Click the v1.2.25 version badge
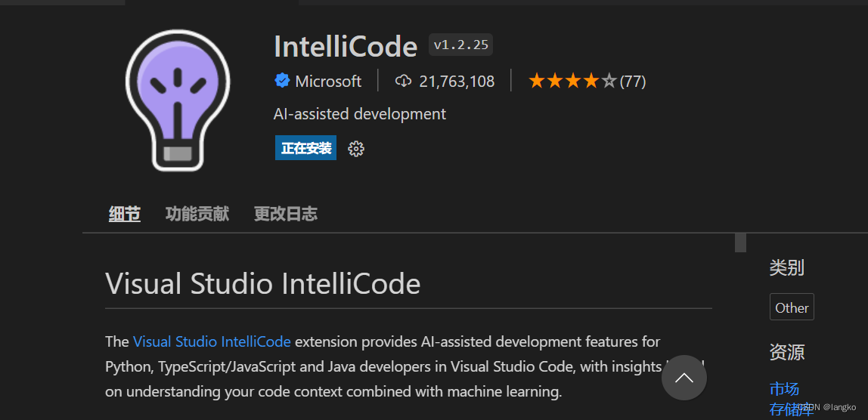This screenshot has width=868, height=420. tap(460, 45)
